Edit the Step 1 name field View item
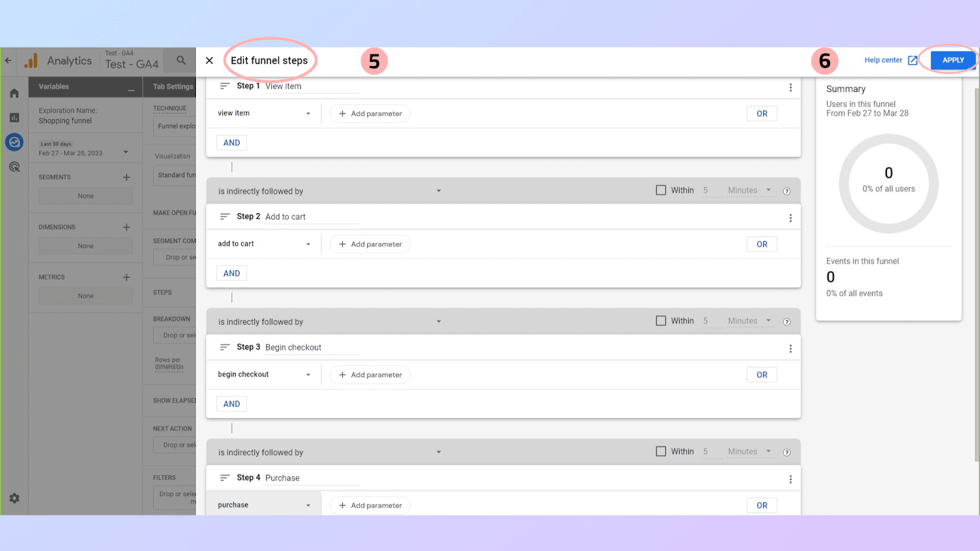Screen dimensions: 980x551 point(312,86)
